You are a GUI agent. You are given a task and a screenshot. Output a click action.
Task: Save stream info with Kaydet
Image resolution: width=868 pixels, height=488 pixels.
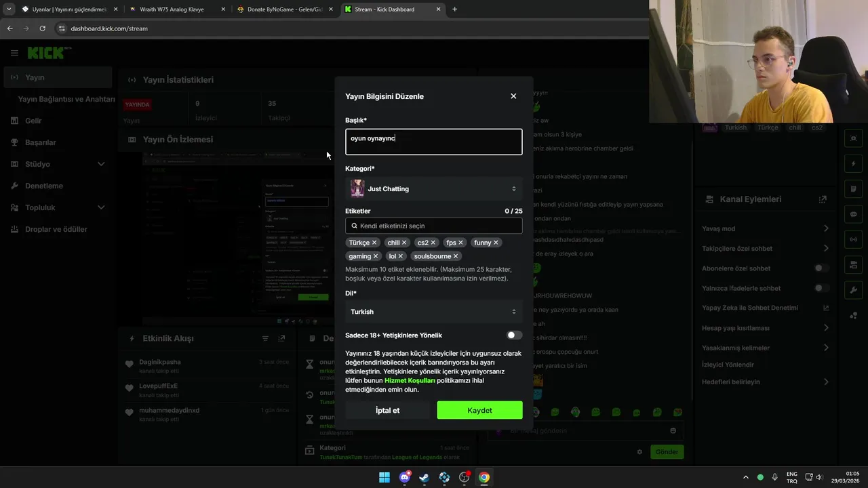(x=479, y=410)
